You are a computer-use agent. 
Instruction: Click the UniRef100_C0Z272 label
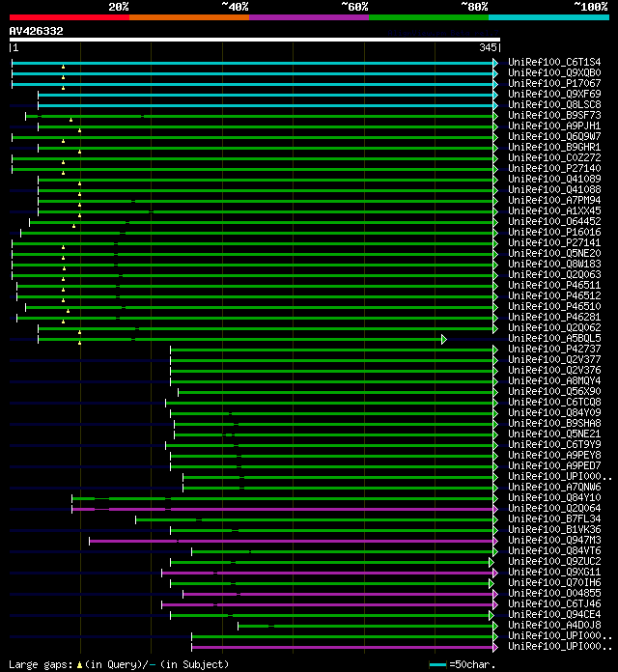554,157
